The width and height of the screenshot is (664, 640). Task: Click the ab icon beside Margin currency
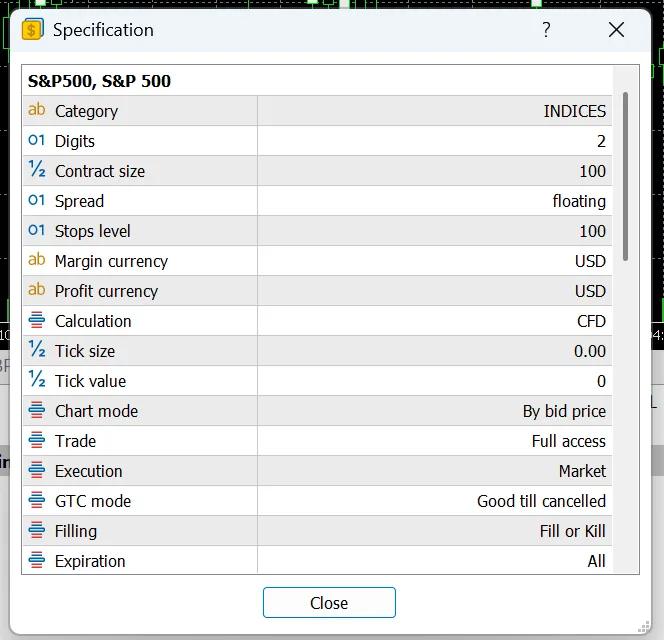(36, 260)
